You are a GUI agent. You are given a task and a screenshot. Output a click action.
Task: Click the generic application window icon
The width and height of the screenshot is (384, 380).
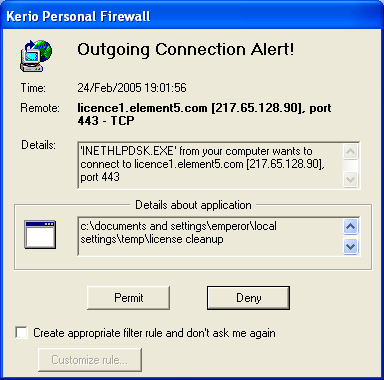coord(40,235)
